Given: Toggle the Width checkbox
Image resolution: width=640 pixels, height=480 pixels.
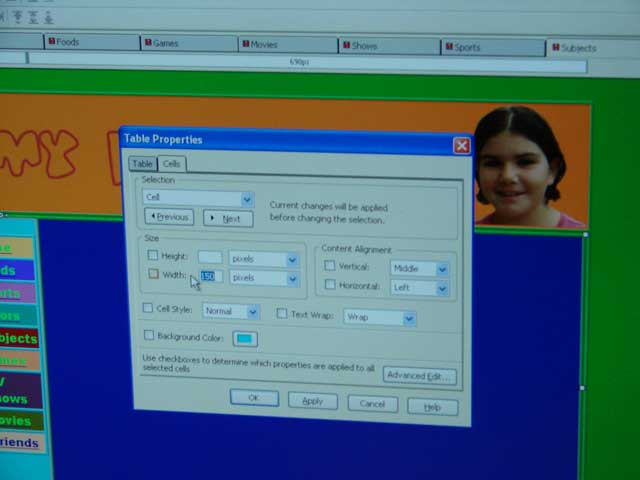Looking at the screenshot, I should (x=153, y=274).
